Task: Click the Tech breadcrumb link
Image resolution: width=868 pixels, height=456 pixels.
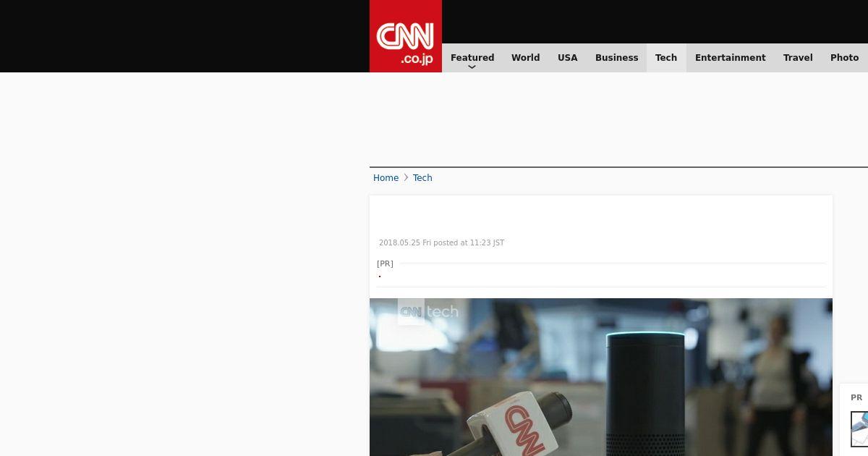Action: 422,178
